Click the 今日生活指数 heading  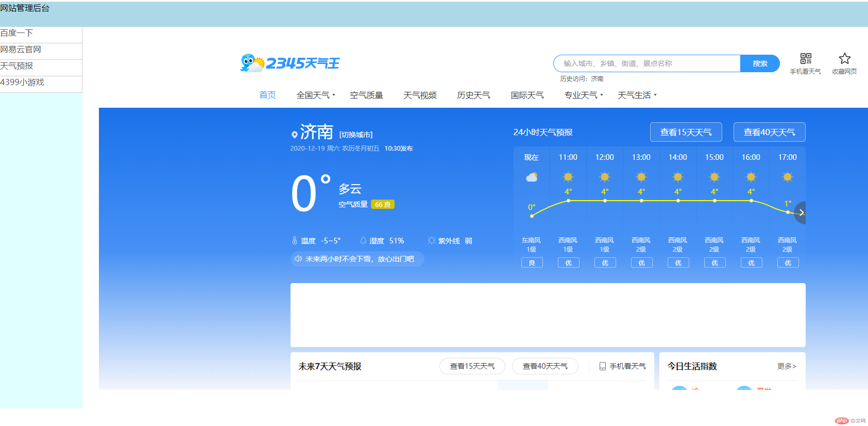[x=692, y=366]
